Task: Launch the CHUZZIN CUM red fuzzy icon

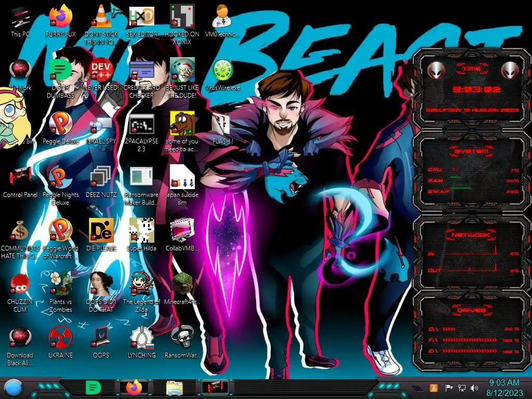Action: tap(20, 284)
